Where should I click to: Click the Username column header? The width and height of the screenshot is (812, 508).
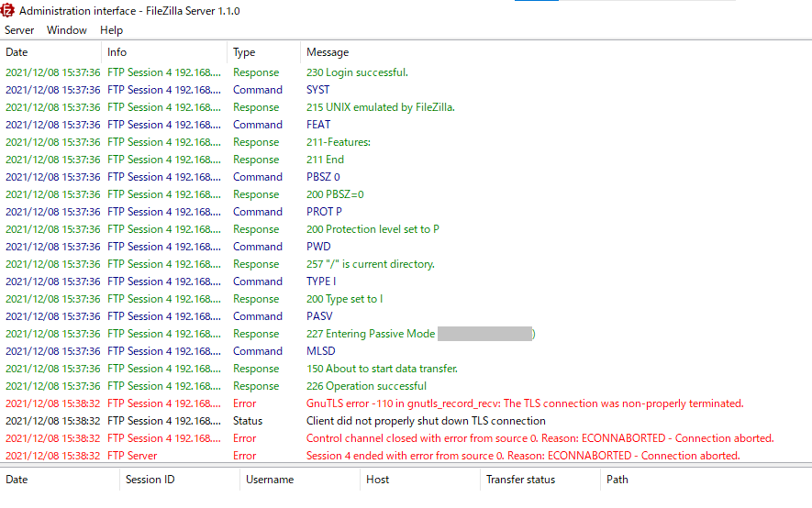pyautogui.click(x=300, y=480)
